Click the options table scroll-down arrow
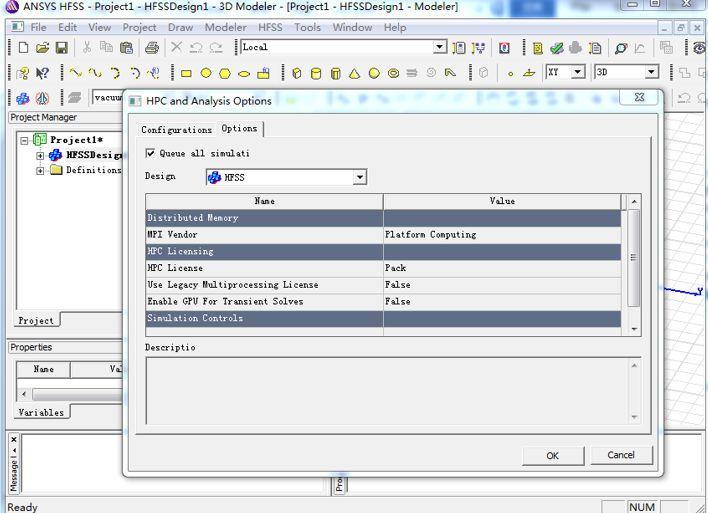708x513 pixels. click(633, 328)
